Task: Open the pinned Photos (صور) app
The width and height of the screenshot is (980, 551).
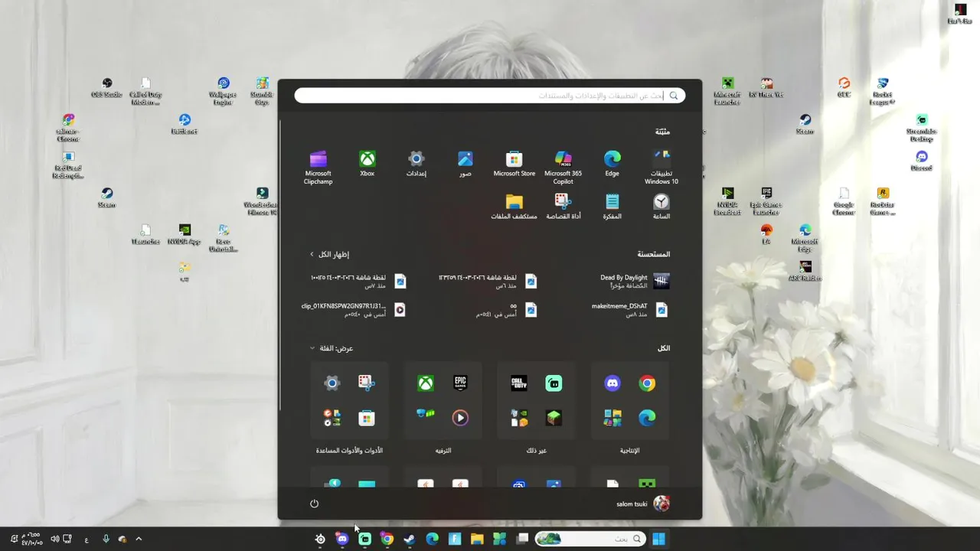Action: 465,163
